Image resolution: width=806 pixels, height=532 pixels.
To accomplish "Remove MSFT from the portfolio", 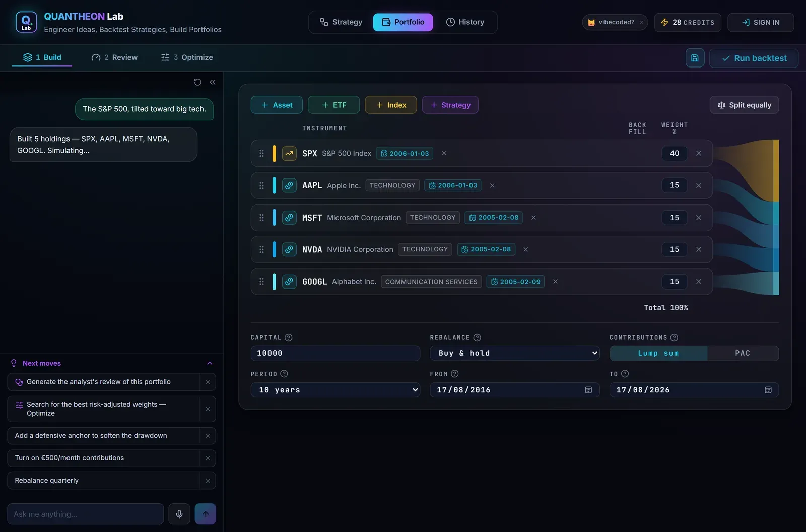I will coord(699,218).
